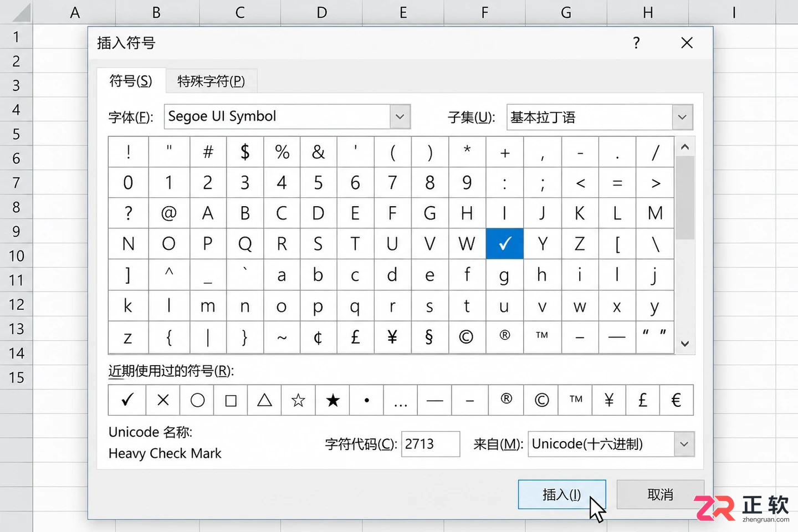Select the heavy check mark symbol in grid
Screen dimensions: 798x532
(504, 243)
